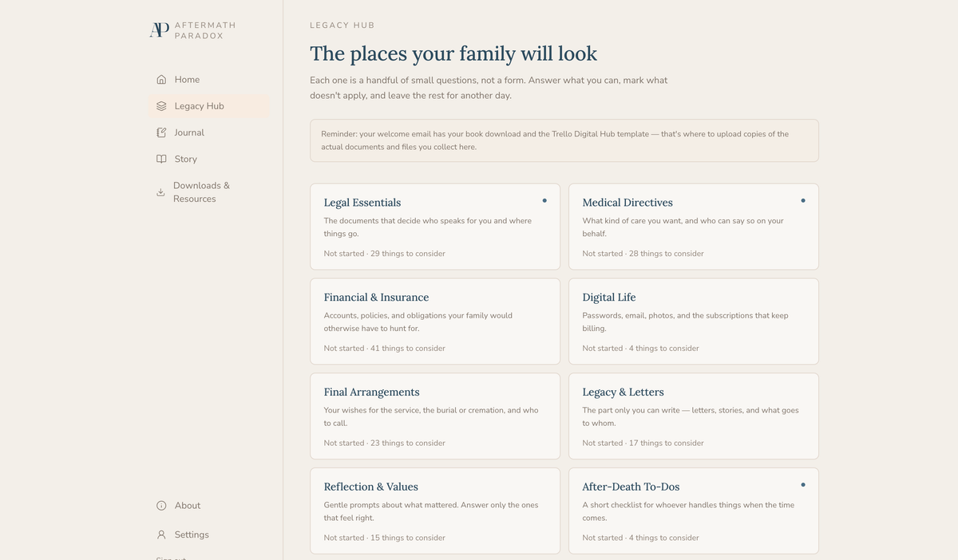Open the Legacy & Letters card
Screen dimensions: 958x560
pyautogui.click(x=694, y=416)
